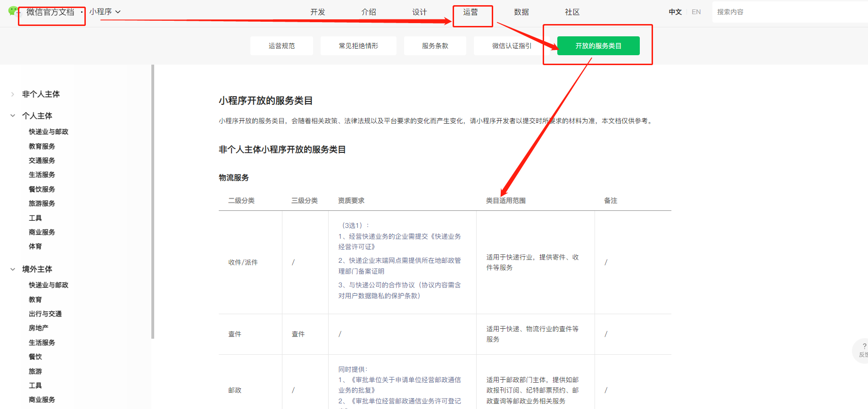
Task: Switch to the 设计 tab
Action: [x=420, y=12]
